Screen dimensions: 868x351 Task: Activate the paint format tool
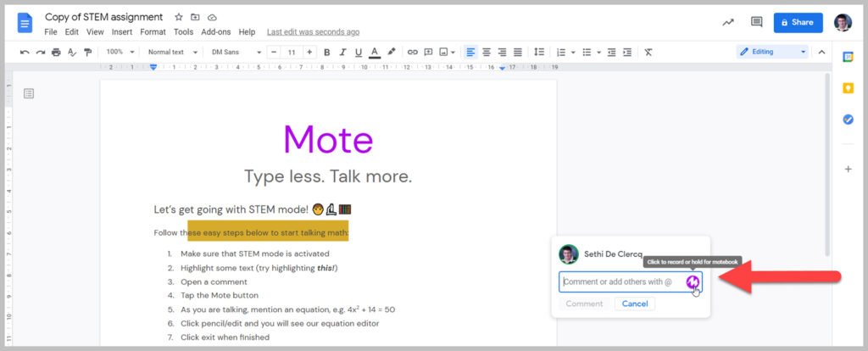point(87,52)
